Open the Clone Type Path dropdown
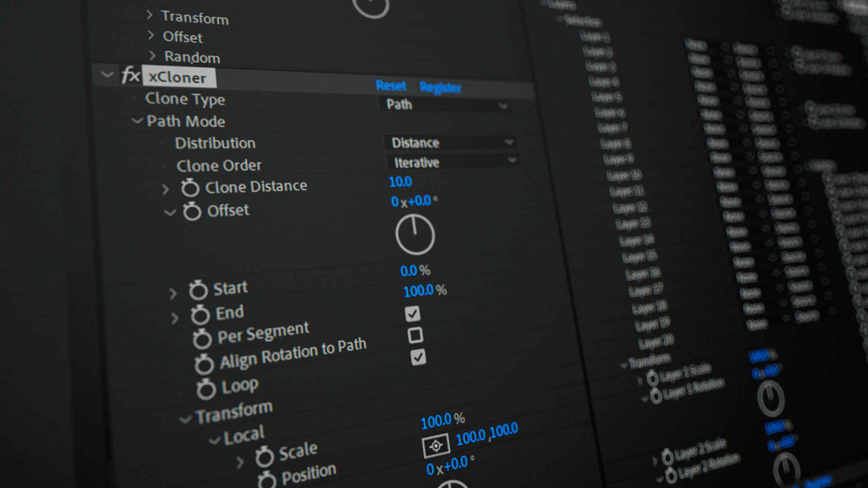 446,105
